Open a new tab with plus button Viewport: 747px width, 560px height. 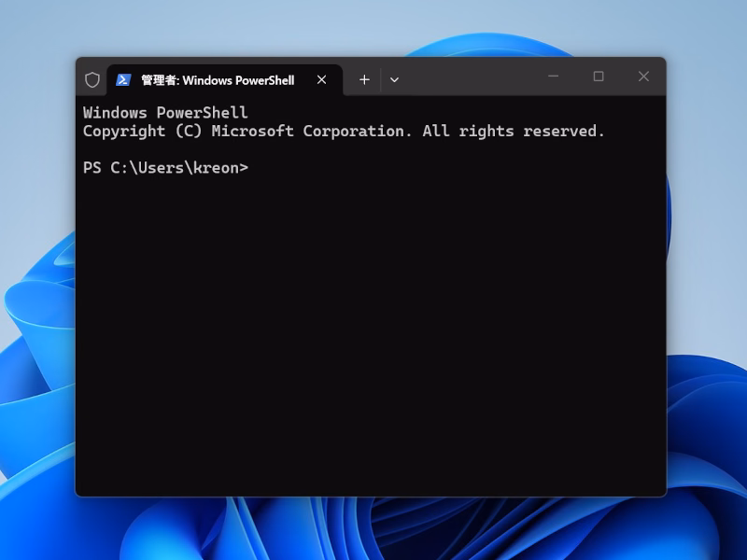coord(364,79)
